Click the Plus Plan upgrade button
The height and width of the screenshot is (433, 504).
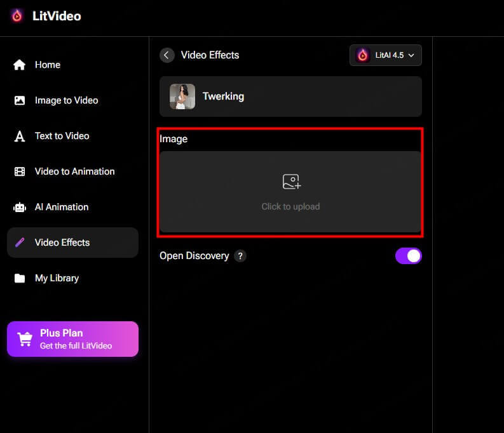click(73, 339)
